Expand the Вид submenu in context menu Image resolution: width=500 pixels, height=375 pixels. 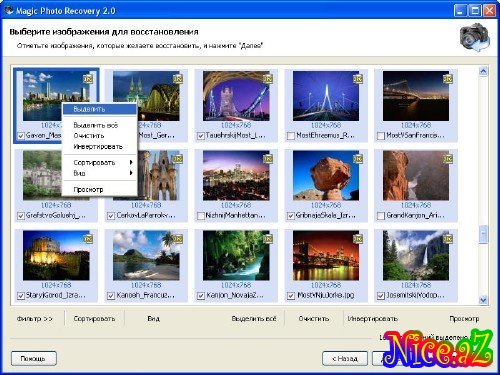(x=100, y=173)
